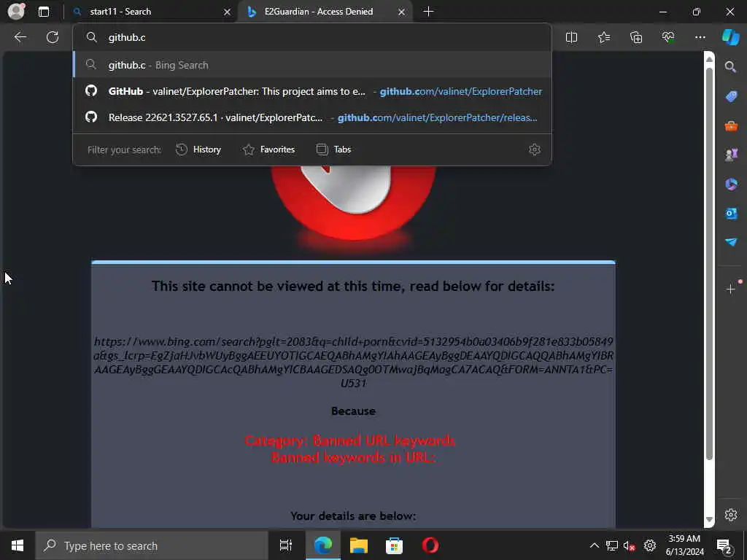Open Favorites star-list icon in toolbar
The width and height of the screenshot is (747, 560).
click(x=603, y=37)
